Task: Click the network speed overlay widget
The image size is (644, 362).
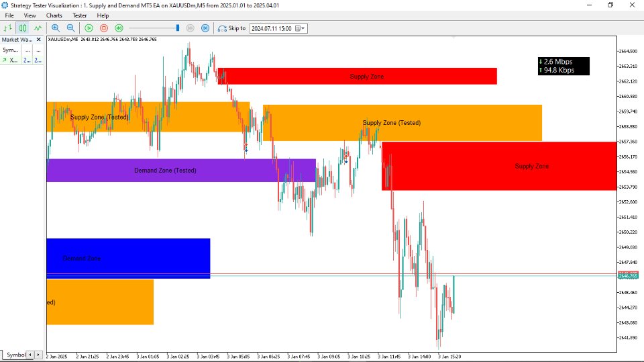Action: tap(563, 66)
